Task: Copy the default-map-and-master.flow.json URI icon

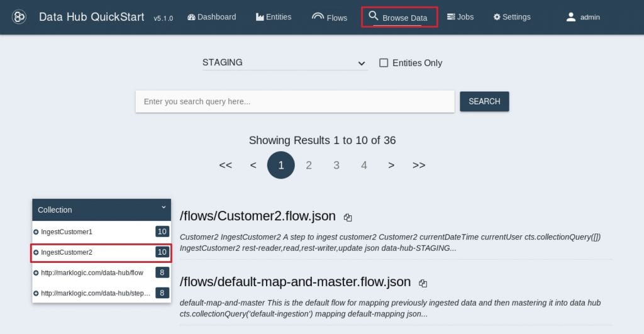Action: [423, 283]
